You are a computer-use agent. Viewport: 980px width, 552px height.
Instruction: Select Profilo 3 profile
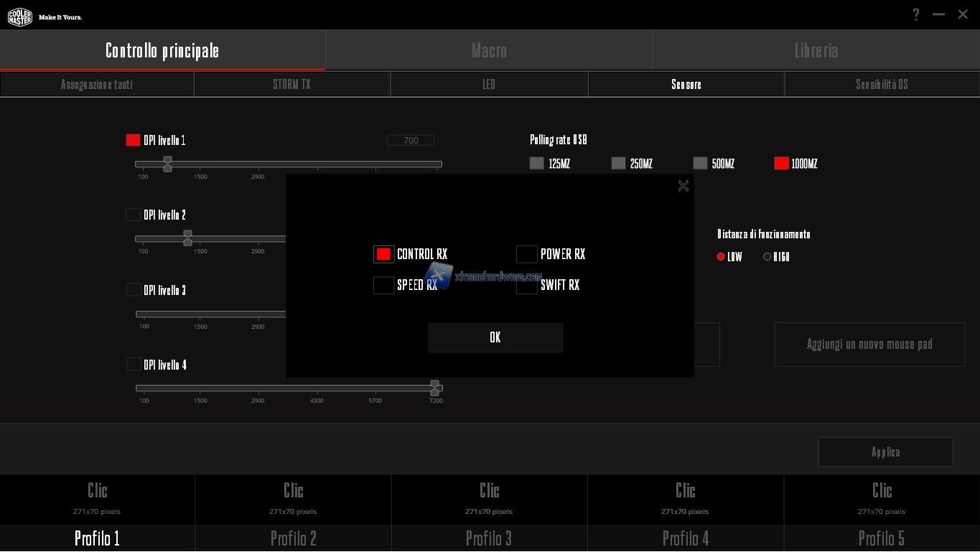point(489,538)
